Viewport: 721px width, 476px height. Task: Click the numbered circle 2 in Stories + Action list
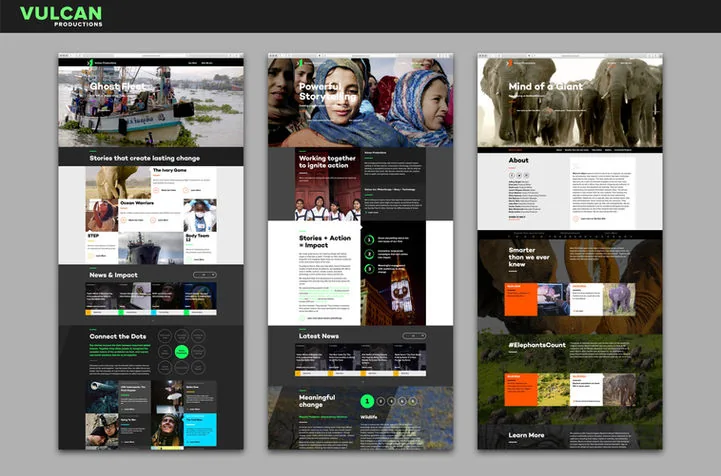[x=369, y=254]
